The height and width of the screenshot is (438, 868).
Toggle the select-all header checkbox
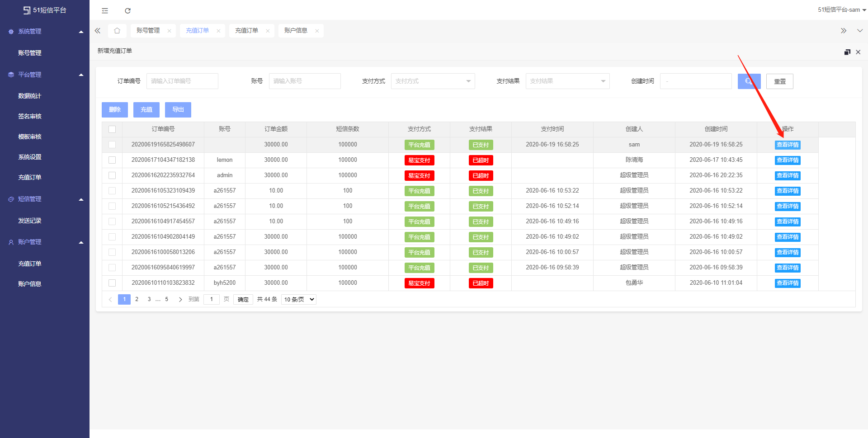[112, 129]
